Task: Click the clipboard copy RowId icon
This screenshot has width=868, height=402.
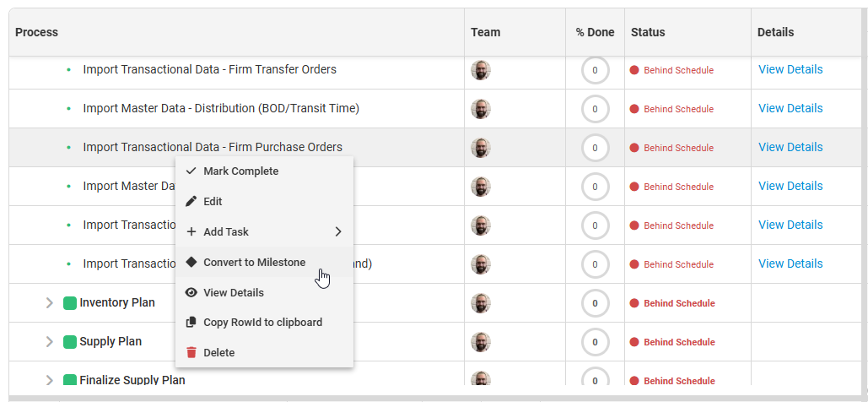Action: (191, 323)
